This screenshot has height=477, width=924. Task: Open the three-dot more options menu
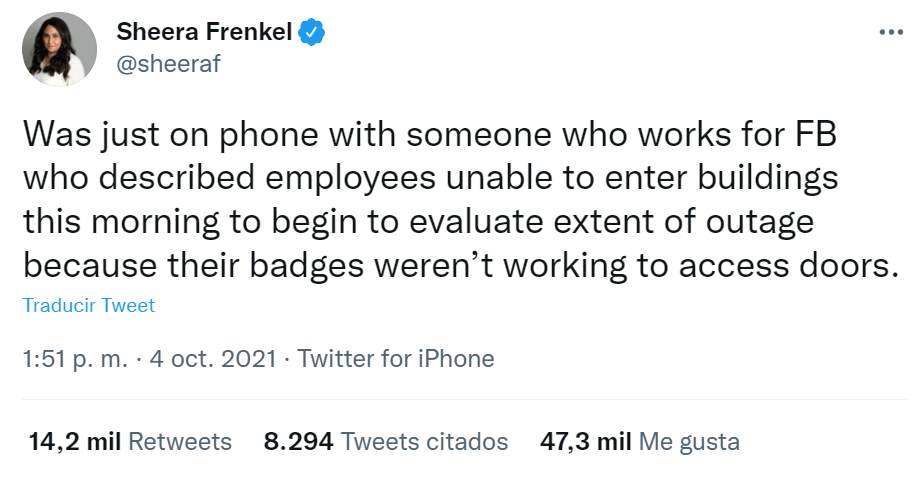coord(890,32)
